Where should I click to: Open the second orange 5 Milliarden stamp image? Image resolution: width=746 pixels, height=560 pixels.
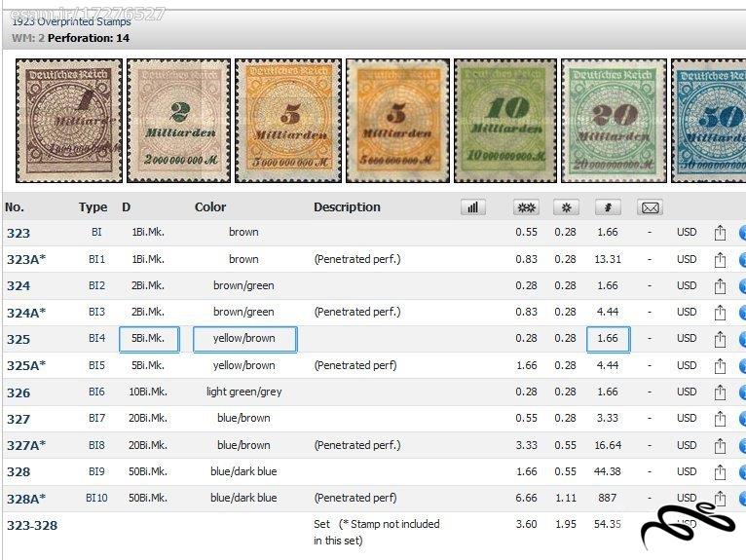point(397,121)
